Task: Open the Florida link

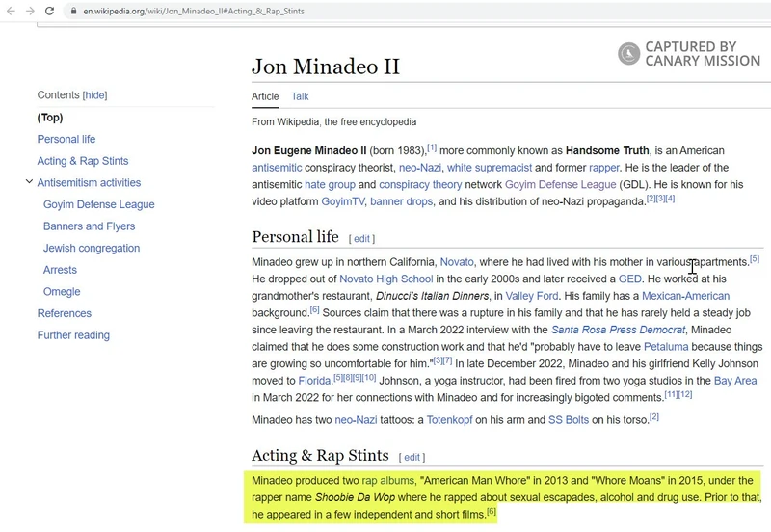Action: click(315, 381)
